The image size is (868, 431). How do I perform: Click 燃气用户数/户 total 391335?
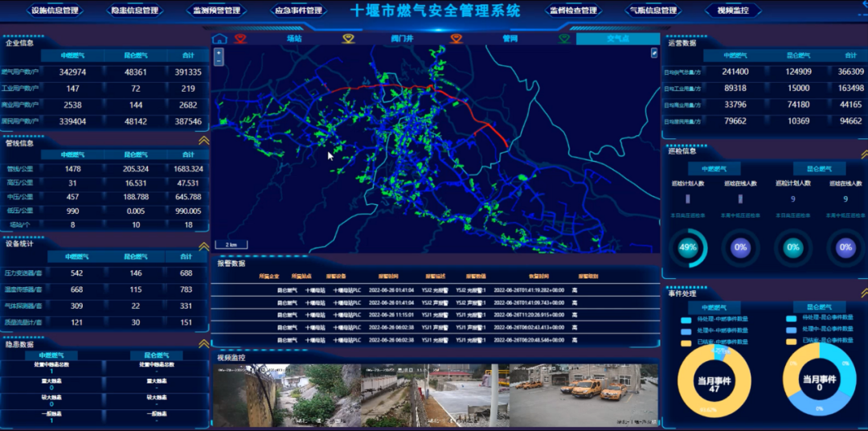coord(188,72)
